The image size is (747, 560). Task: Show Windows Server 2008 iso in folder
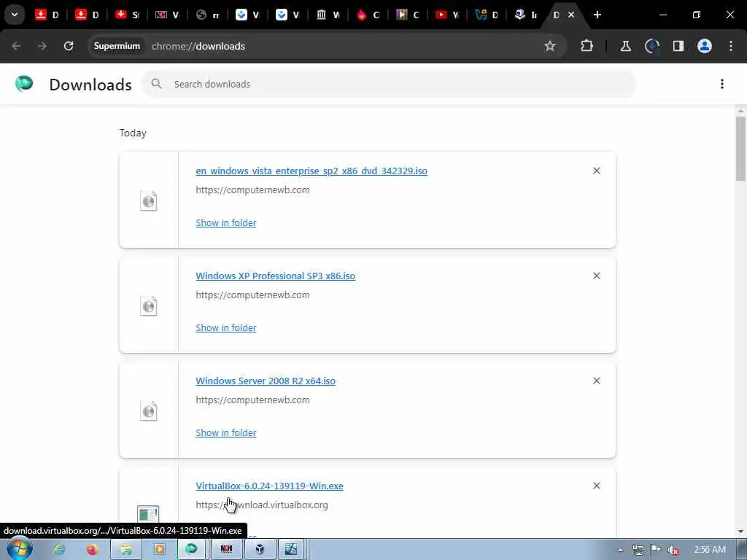(226, 433)
